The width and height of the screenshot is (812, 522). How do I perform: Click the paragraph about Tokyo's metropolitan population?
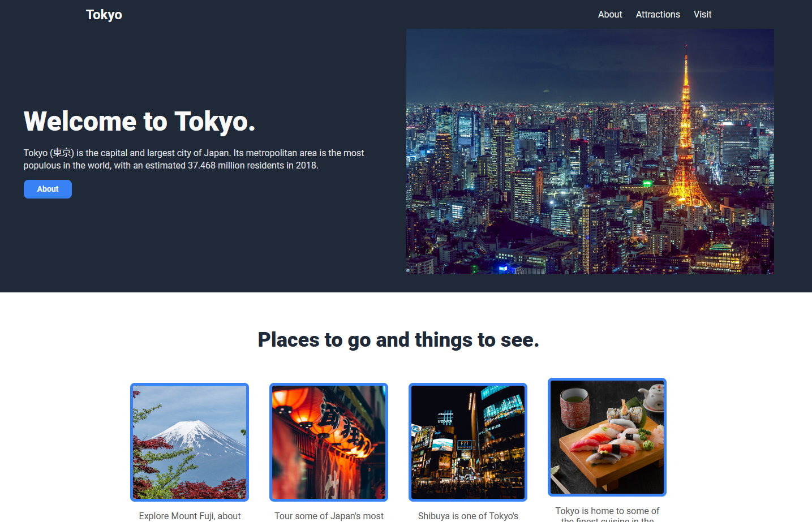(x=194, y=159)
